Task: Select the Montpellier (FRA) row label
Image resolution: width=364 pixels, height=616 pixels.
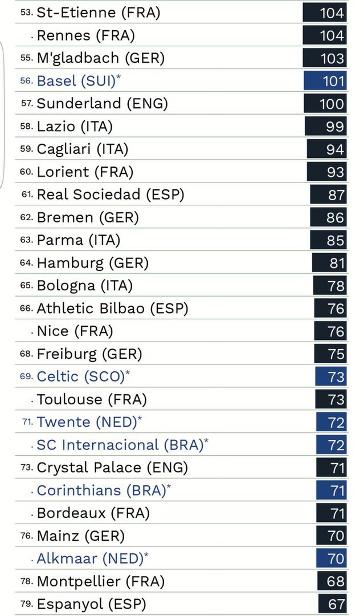Action: [100, 582]
